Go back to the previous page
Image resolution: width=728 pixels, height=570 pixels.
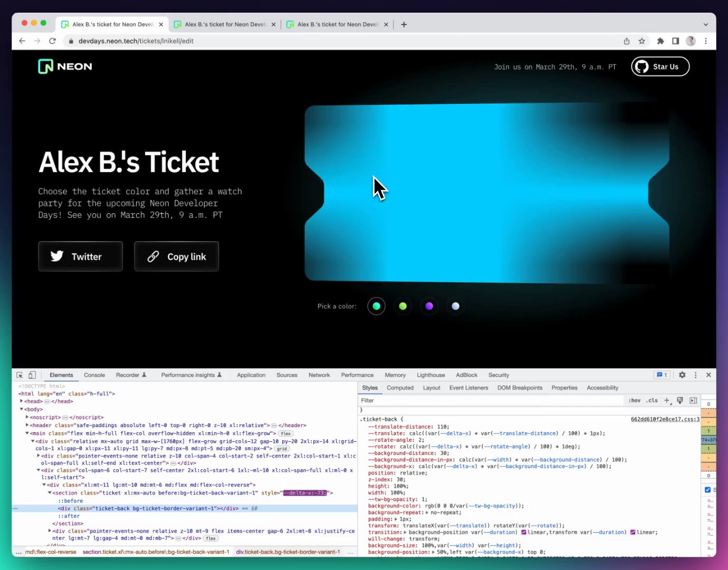[22, 41]
